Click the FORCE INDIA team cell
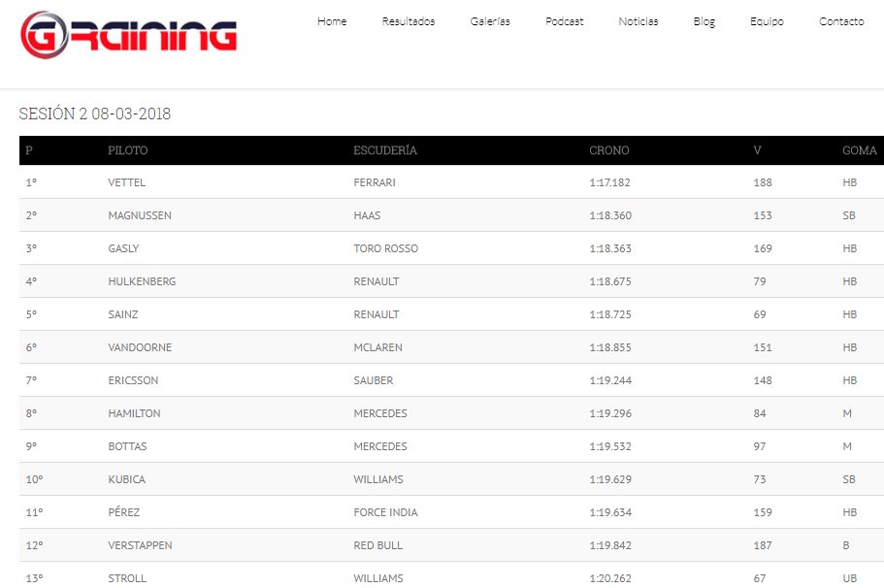The image size is (884, 588). (386, 512)
